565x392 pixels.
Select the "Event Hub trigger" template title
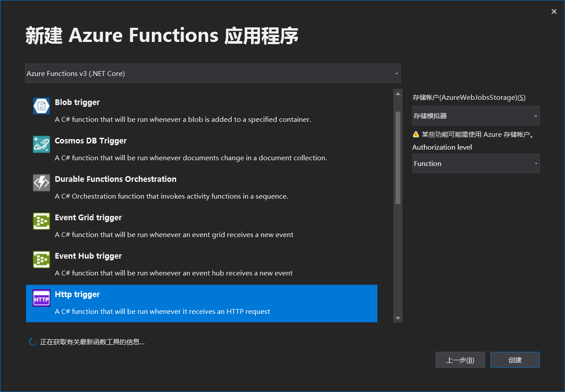(88, 256)
